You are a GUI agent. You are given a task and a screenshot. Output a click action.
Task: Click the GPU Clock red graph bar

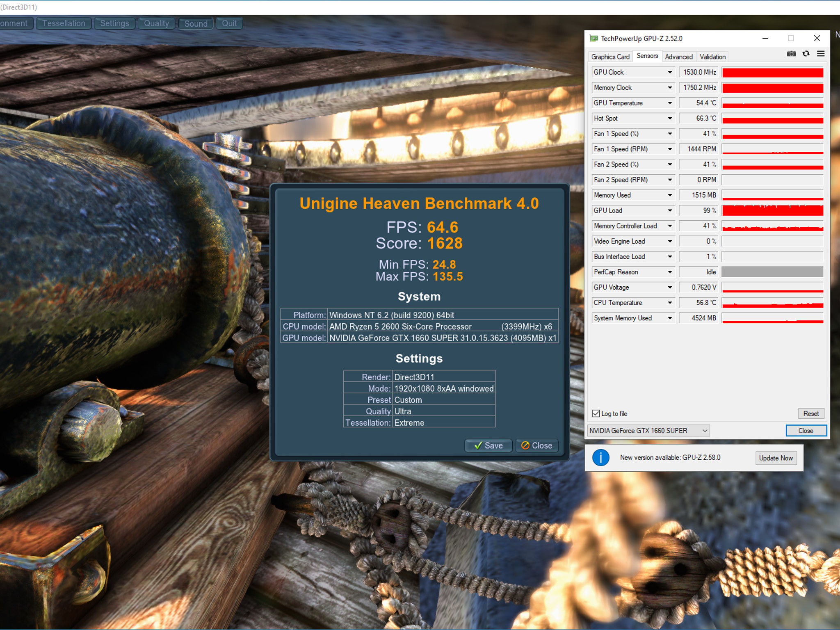772,73
